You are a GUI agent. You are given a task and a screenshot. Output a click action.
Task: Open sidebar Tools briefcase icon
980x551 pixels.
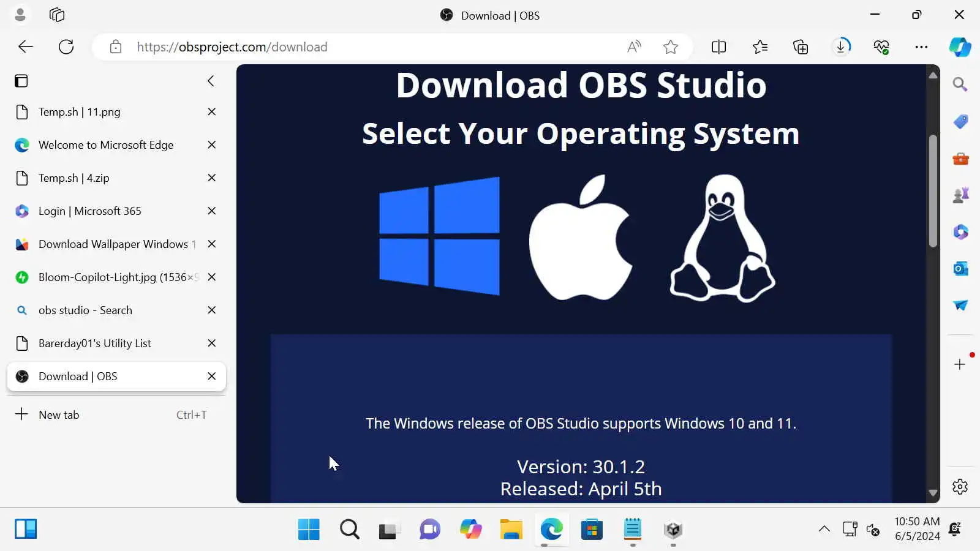960,159
